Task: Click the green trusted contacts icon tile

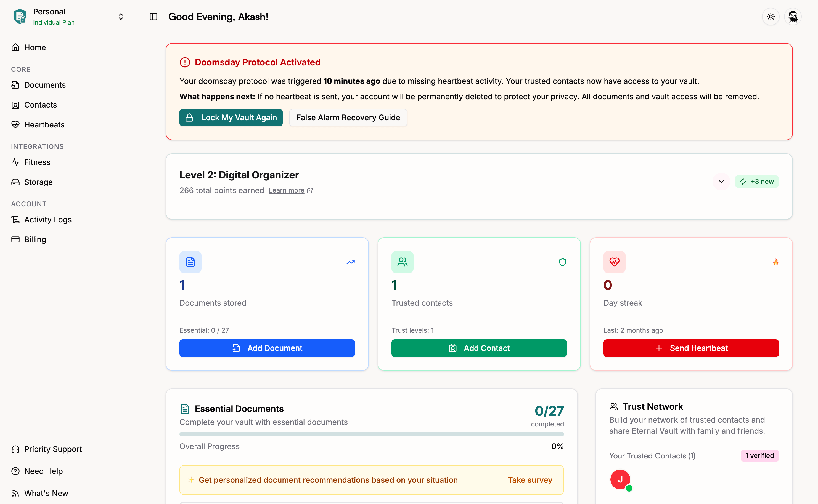Action: tap(402, 262)
